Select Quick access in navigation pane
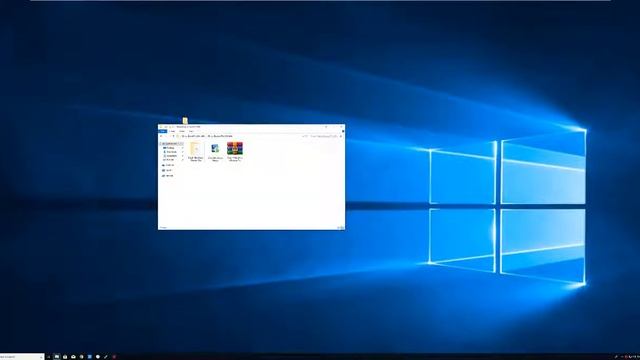Viewport: 640px width, 360px height. 171,144
